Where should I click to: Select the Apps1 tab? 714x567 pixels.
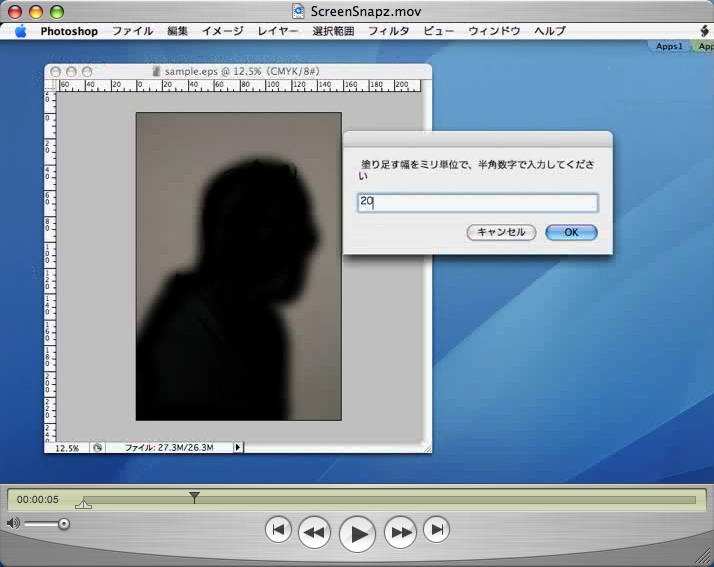(x=669, y=46)
